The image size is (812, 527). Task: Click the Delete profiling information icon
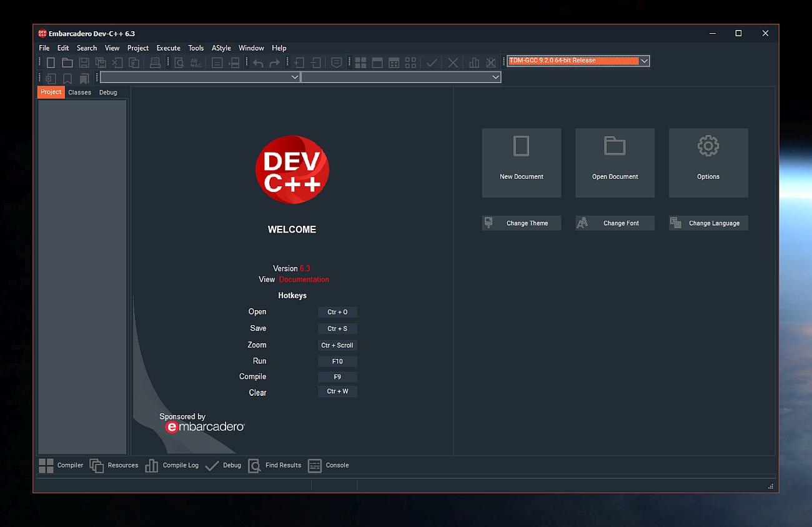pyautogui.click(x=491, y=63)
